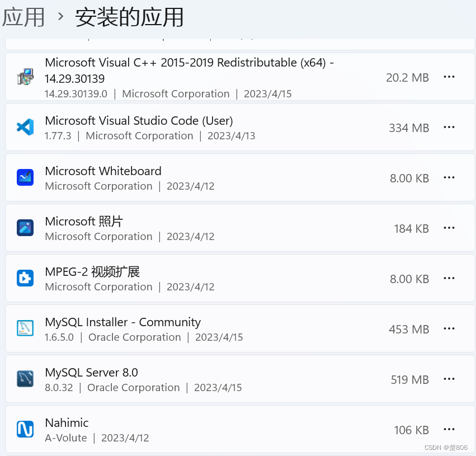476x456 pixels.
Task: Show options menu for MySQL Installer - Community
Action: point(449,329)
